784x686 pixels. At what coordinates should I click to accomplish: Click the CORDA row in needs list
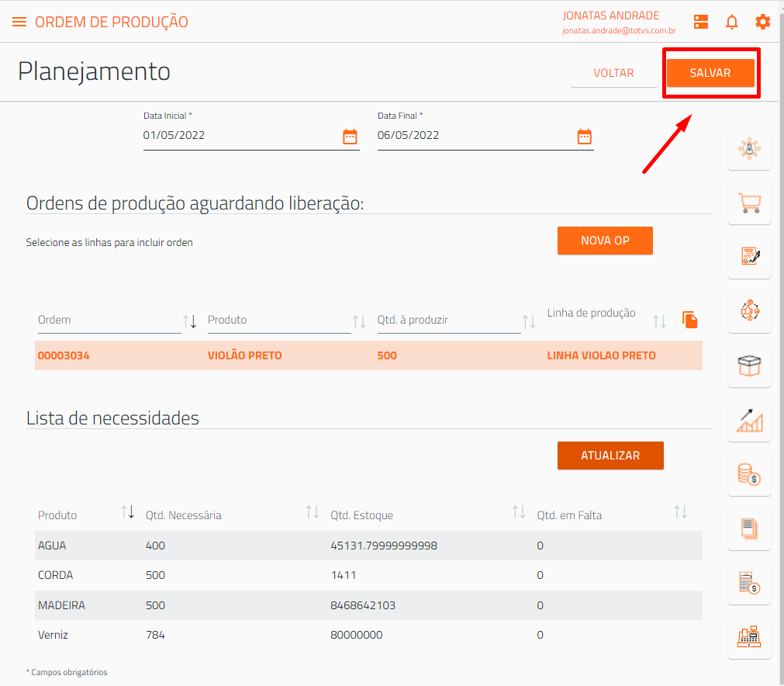pyautogui.click(x=368, y=575)
